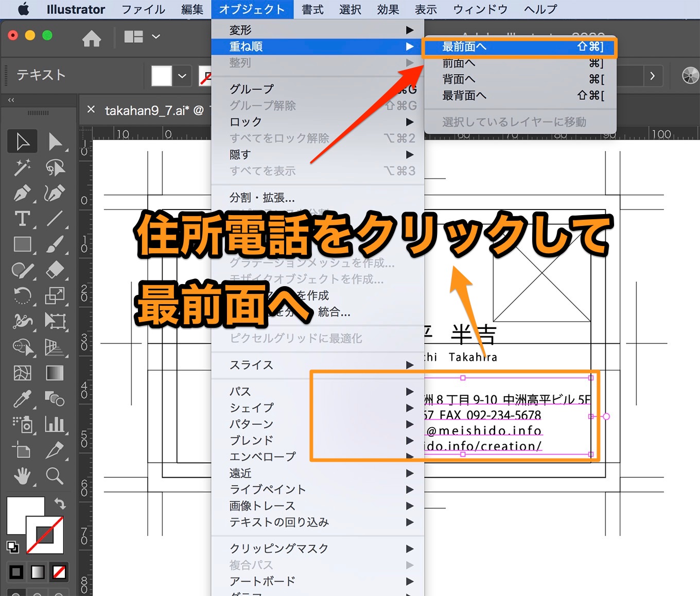Collapse the toolbar with double-arrow
700x596 pixels.
pos(11,100)
